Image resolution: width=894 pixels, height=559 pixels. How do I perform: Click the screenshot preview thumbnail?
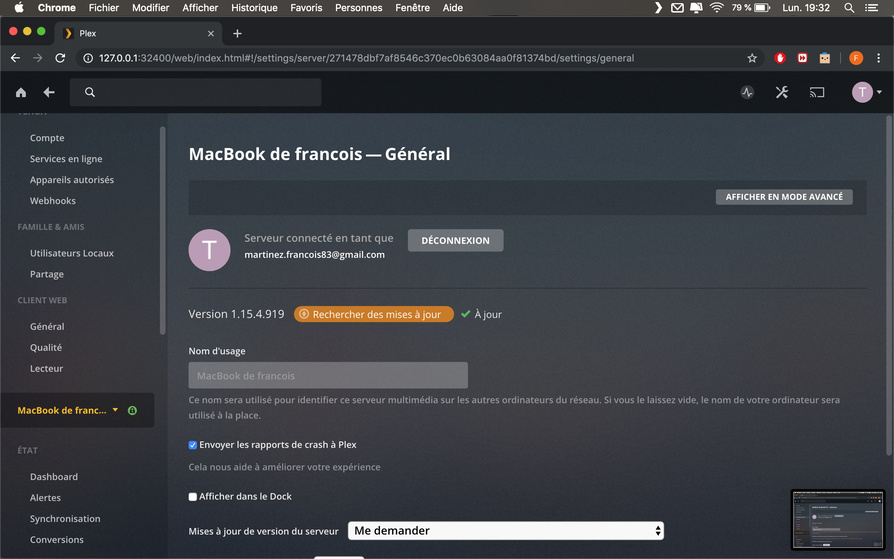point(838,519)
